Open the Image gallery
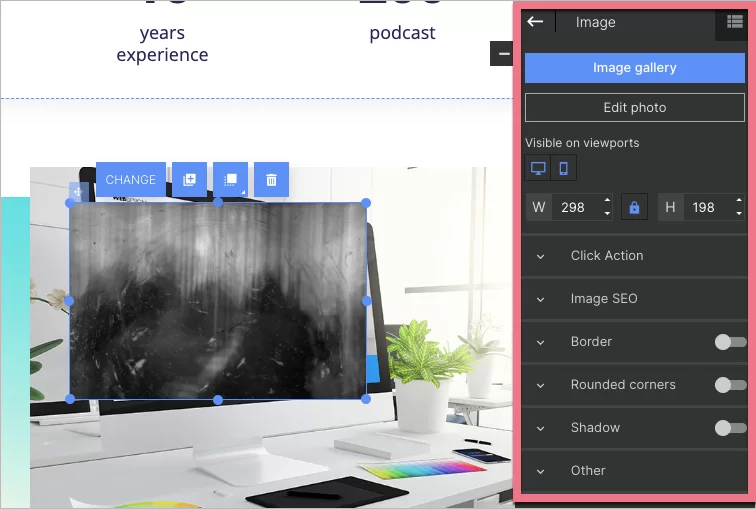Image resolution: width=756 pixels, height=509 pixels. point(634,68)
